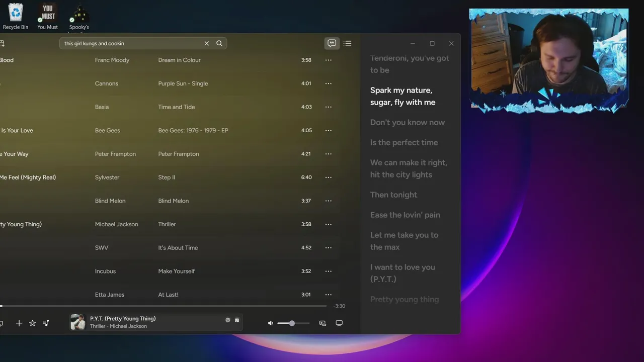Open album Bee Gees: 1976 - 1979 - EP
This screenshot has height=362, width=644.
coord(193,130)
